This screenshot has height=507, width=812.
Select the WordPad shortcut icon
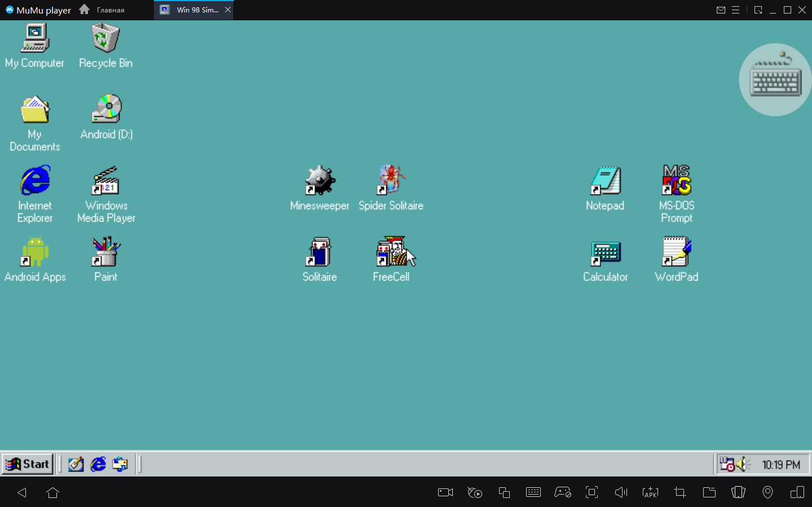point(677,252)
